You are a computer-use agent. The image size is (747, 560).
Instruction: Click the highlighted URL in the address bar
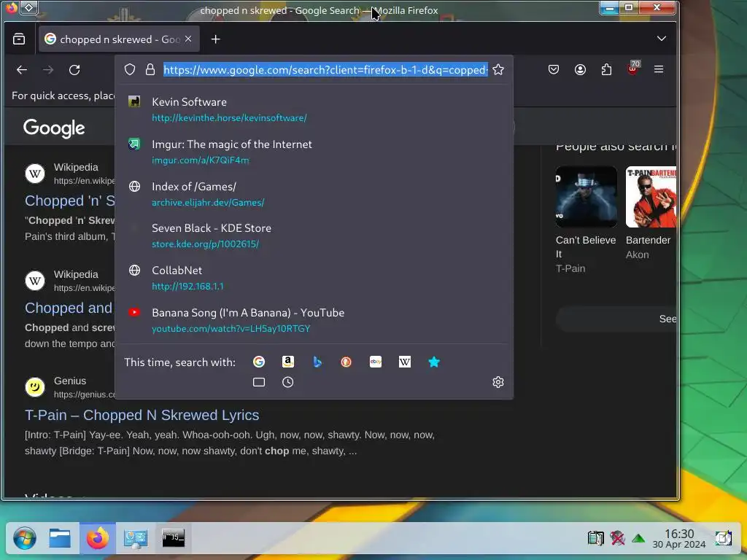point(325,70)
